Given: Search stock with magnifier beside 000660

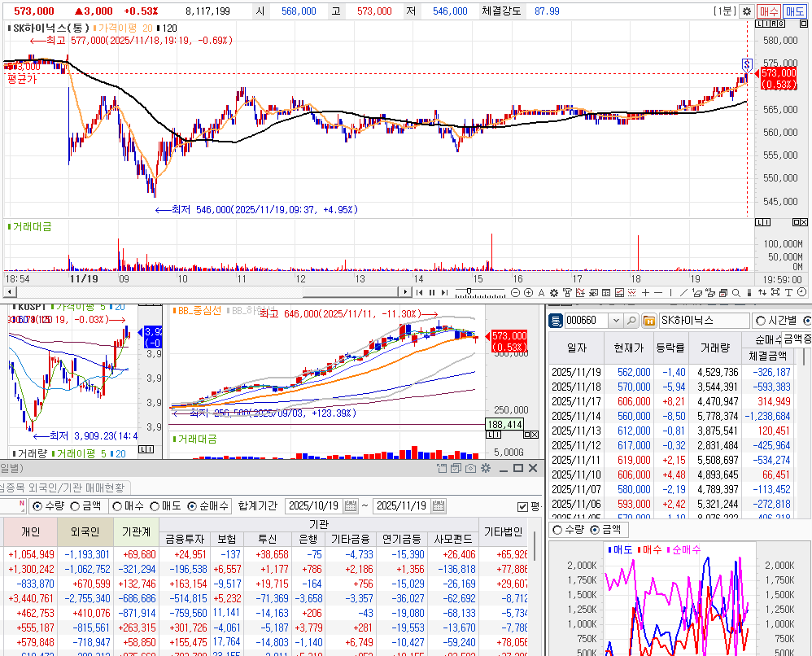Looking at the screenshot, I should [x=631, y=321].
